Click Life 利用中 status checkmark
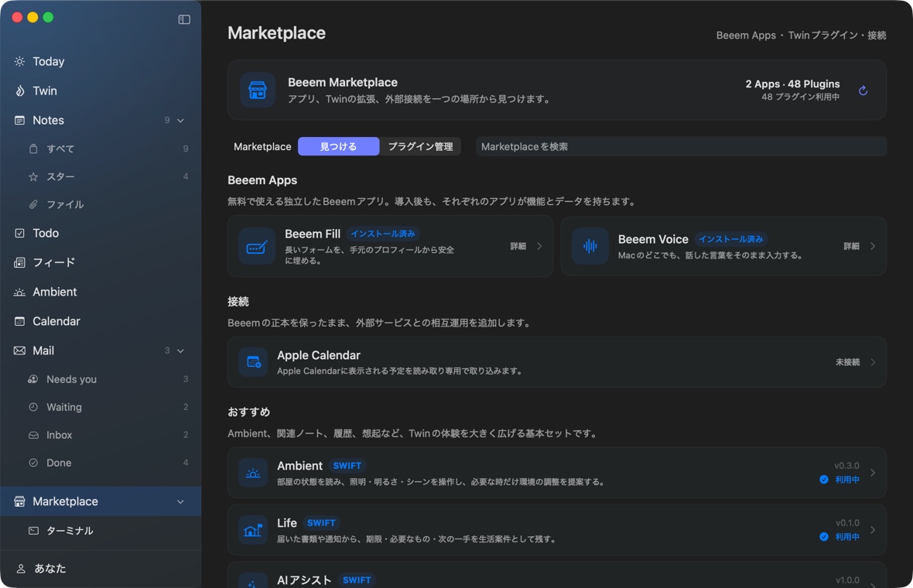This screenshot has width=913, height=588. [x=824, y=537]
